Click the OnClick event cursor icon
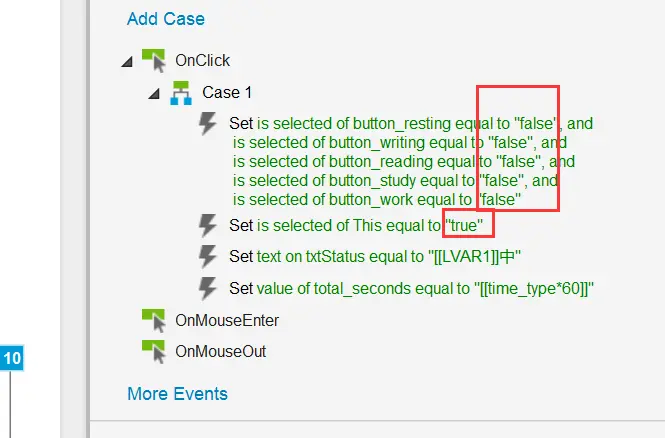The width and height of the screenshot is (665, 438). pyautogui.click(x=153, y=60)
